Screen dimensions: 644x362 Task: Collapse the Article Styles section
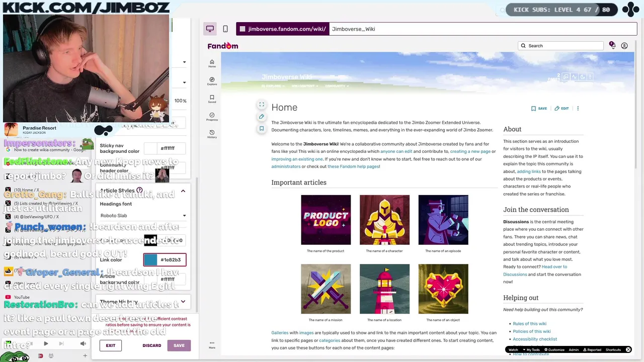coord(183,191)
